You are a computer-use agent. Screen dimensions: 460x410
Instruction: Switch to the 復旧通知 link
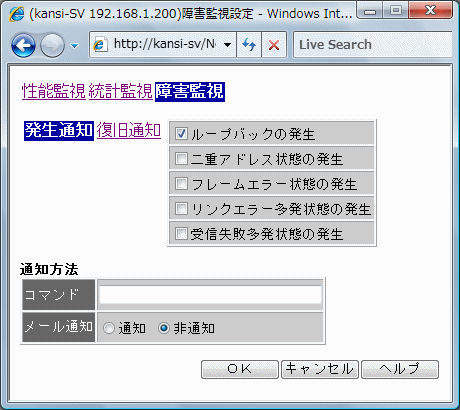coord(129,130)
